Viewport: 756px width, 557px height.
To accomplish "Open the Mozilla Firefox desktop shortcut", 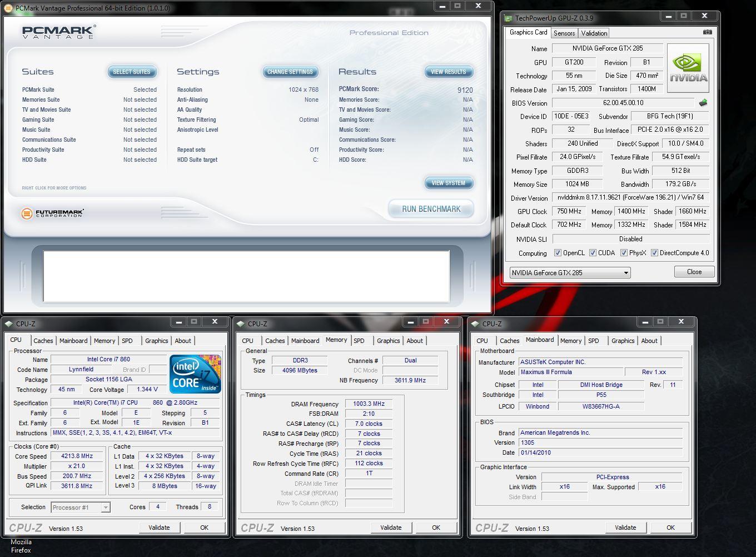I will (x=21, y=546).
